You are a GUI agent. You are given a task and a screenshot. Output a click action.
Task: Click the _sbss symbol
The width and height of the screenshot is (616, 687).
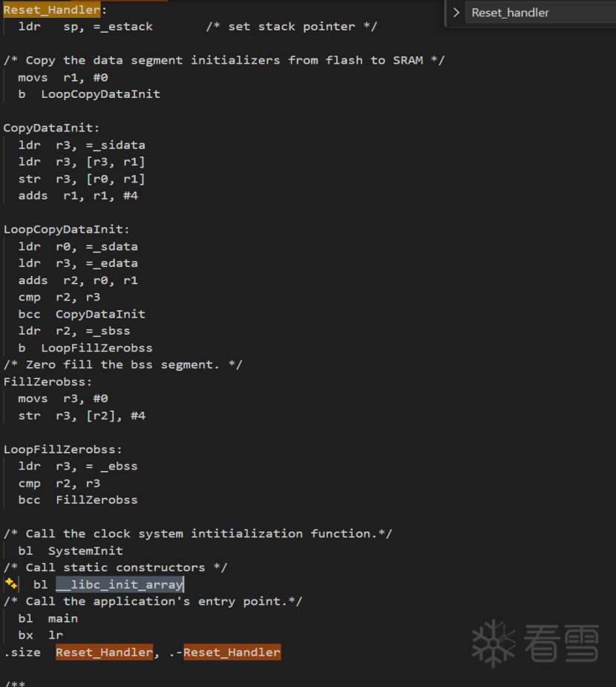[112, 331]
